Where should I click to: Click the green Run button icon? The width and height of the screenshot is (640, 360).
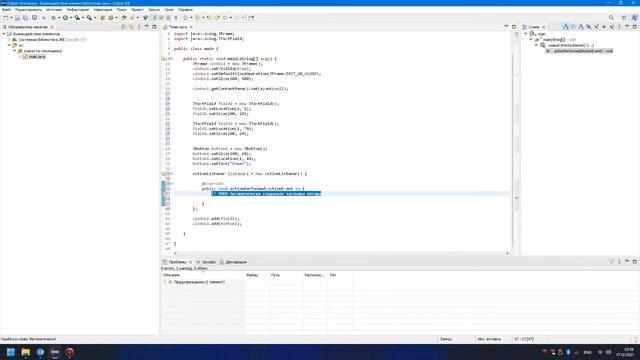pyautogui.click(x=65, y=18)
